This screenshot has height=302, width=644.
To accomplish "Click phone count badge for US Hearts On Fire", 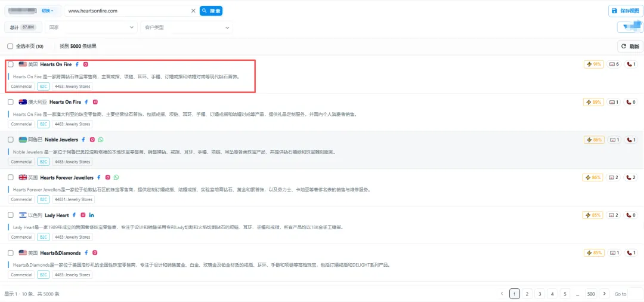I will click(631, 64).
